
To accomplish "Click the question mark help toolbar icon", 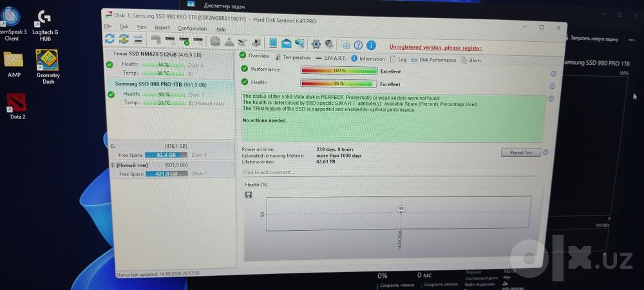I will tap(358, 45).
